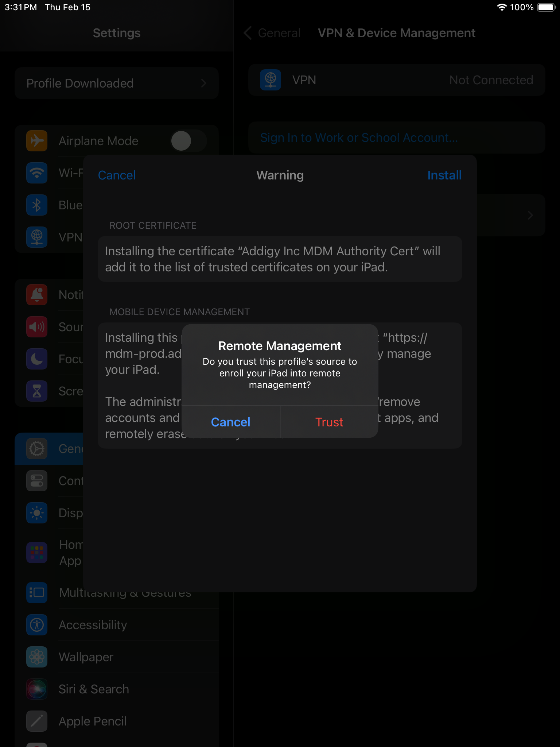560x747 pixels.
Task: Tap the Sounds speaker icon
Action: (x=37, y=327)
